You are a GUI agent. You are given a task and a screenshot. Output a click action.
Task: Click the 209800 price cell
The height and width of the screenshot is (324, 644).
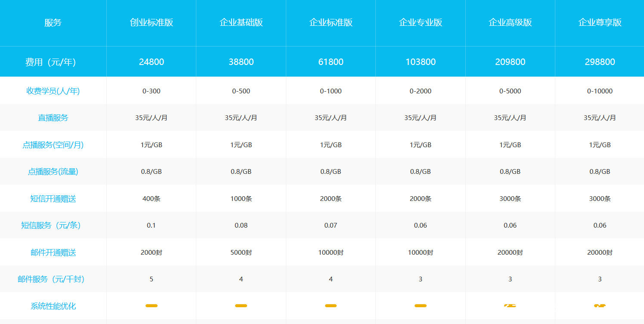tap(510, 62)
